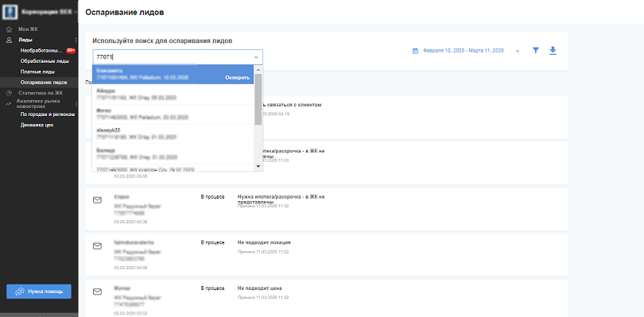Click В процессе status in Не подходит локация row

pos(212,242)
